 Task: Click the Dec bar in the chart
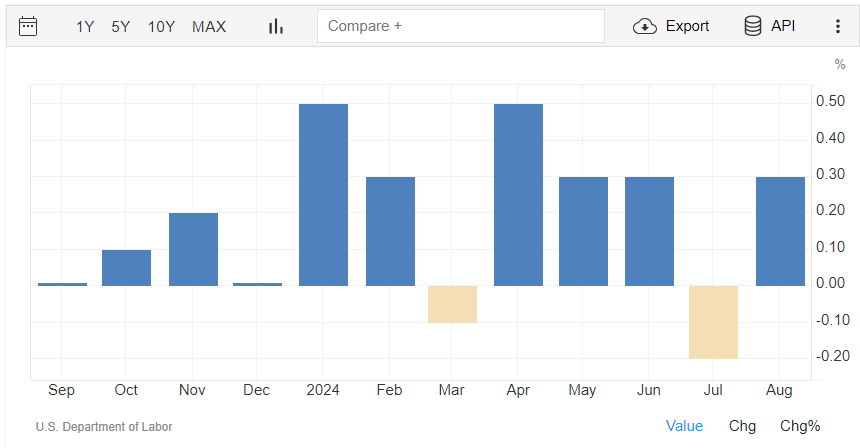pos(257,284)
